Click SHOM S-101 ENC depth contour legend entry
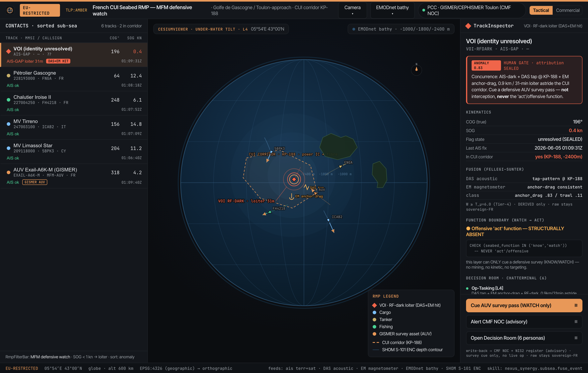This screenshot has width=588, height=373. click(408, 350)
